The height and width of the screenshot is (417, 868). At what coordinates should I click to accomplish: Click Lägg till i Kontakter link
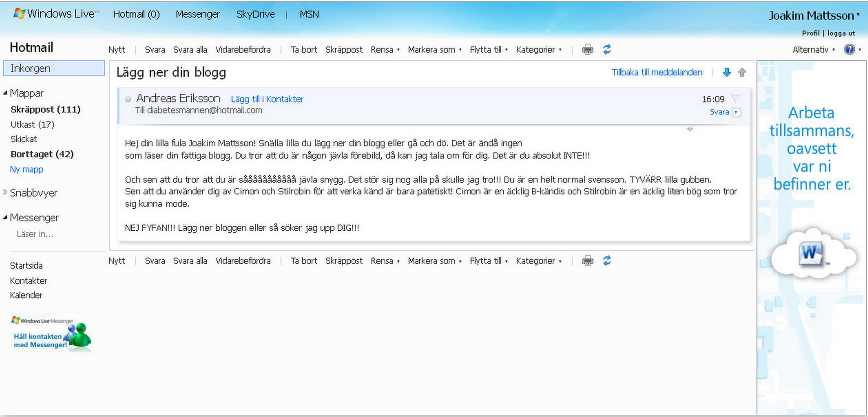coord(267,99)
